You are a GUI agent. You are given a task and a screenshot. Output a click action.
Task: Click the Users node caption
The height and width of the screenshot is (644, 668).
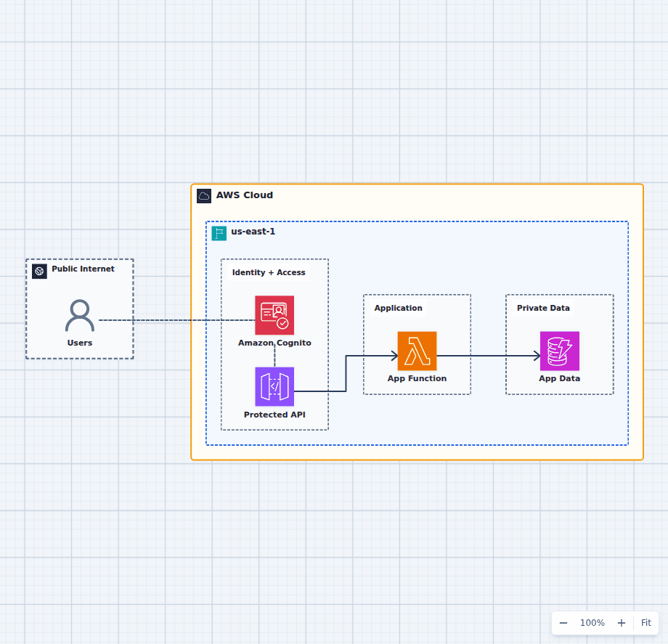pyautogui.click(x=80, y=343)
